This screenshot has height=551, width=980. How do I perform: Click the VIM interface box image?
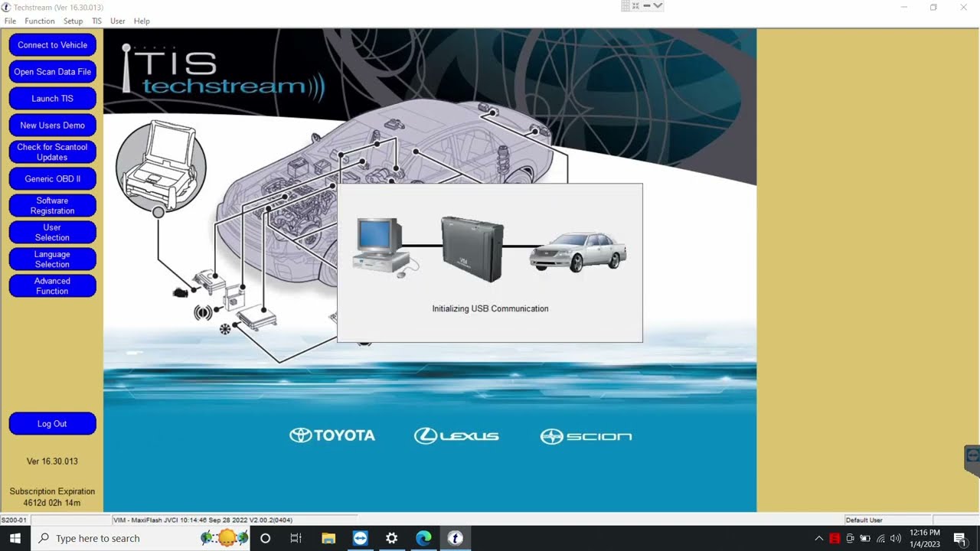[472, 249]
